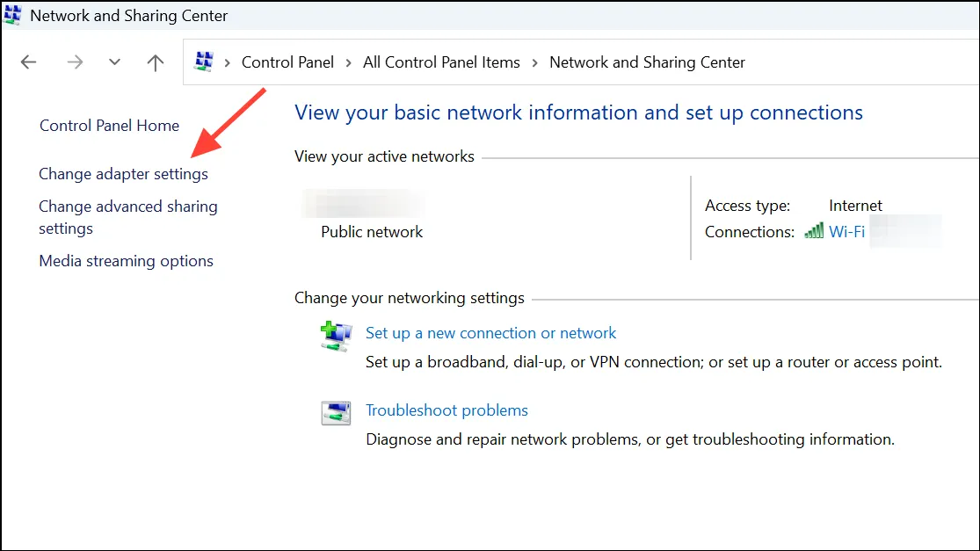Click the Wi-Fi signal strength icon
This screenshot has width=980, height=551.
tap(814, 231)
